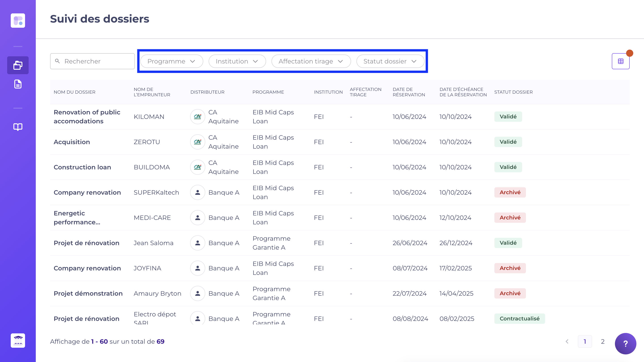Open Renovation of public accomodations dossier
Screen dimensions: 644x362
[x=87, y=117]
